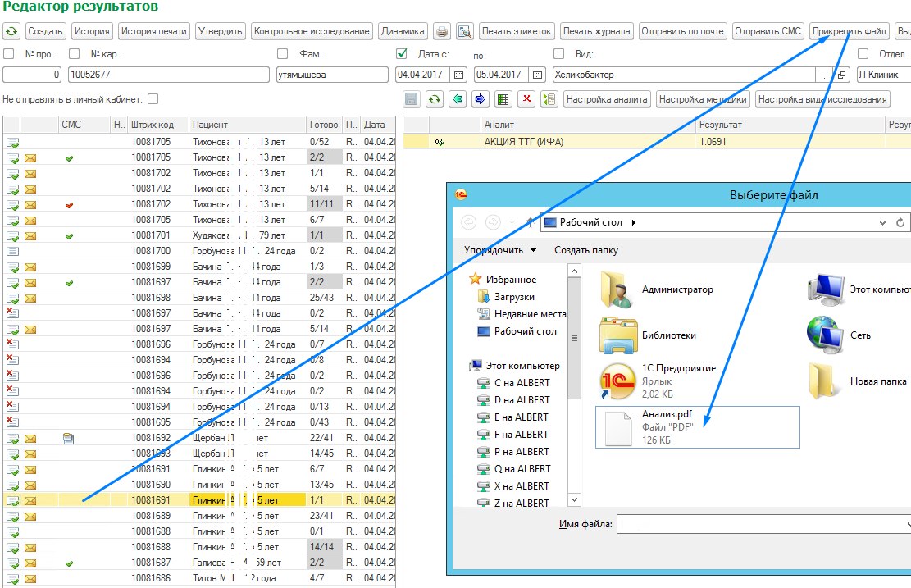Open the green table grid icon
This screenshot has height=588, width=911.
coord(503,99)
